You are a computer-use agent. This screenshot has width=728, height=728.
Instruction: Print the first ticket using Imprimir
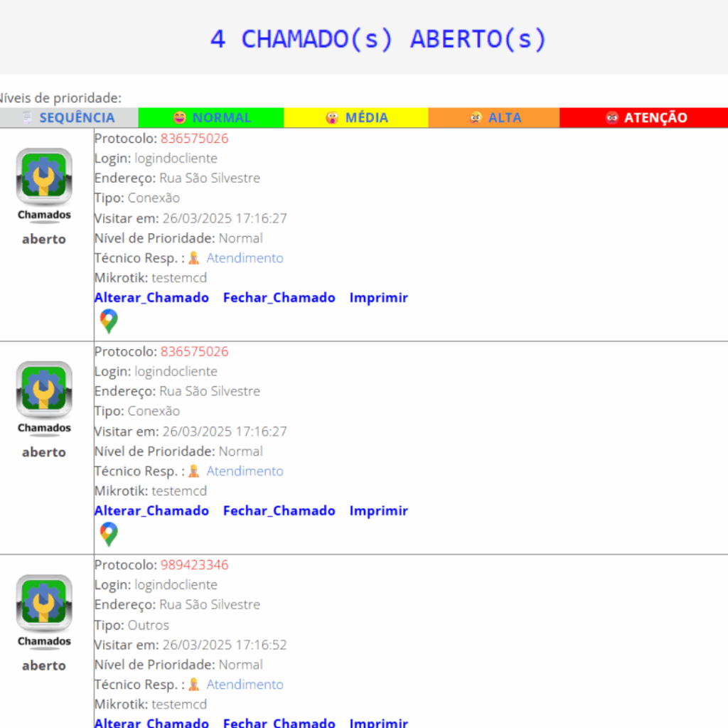pyautogui.click(x=378, y=298)
